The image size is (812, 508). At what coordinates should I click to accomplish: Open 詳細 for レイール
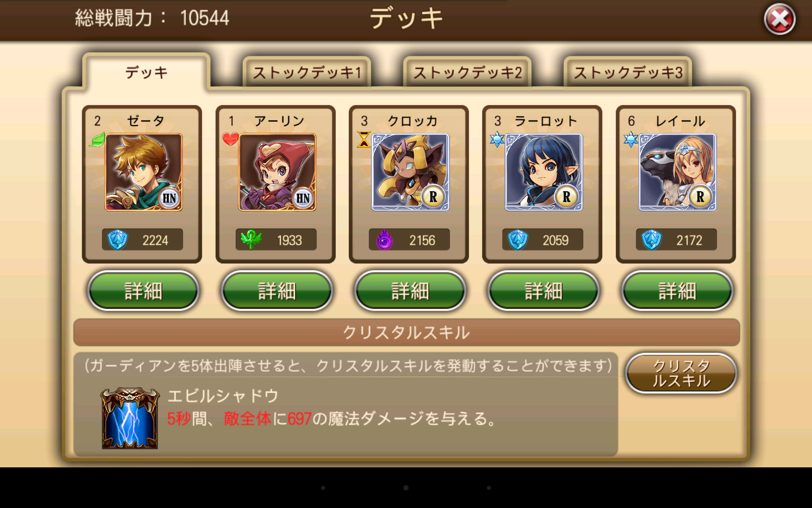click(678, 291)
